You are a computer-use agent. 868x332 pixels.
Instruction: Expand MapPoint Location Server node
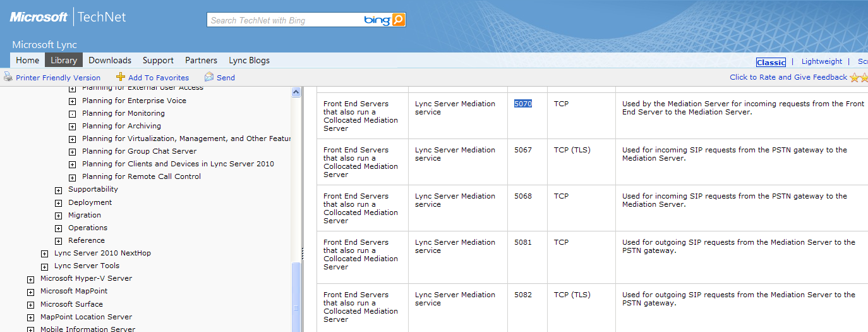(x=30, y=317)
